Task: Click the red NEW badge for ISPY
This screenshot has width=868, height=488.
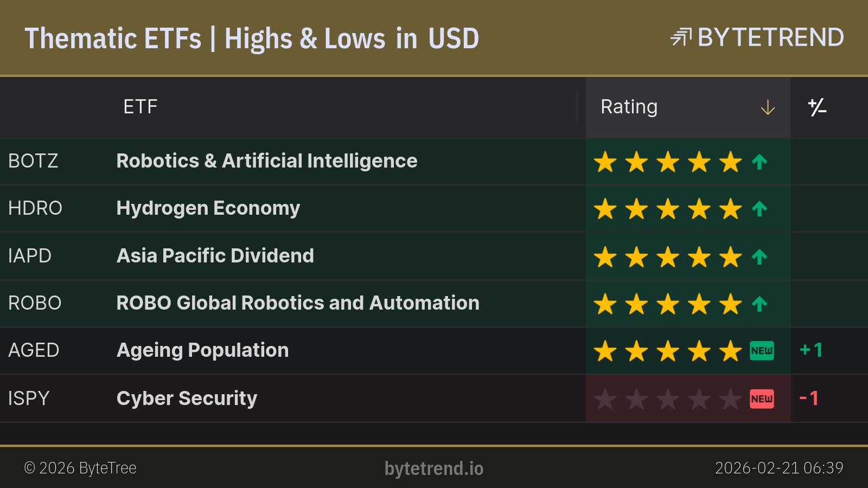Action: 762,399
